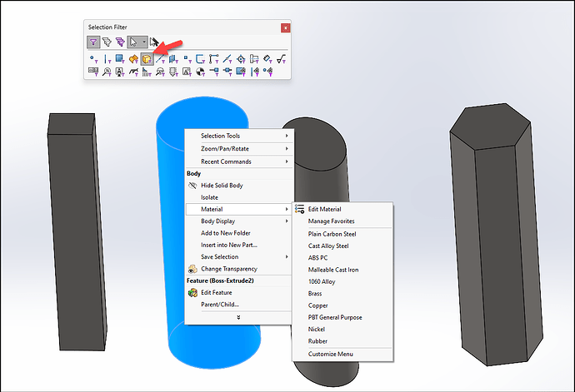Click the Edit Feature icon

pos(193,293)
